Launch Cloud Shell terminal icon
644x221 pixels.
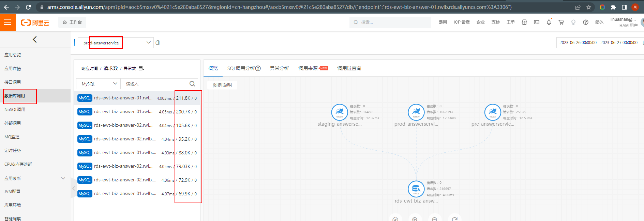coord(537,22)
